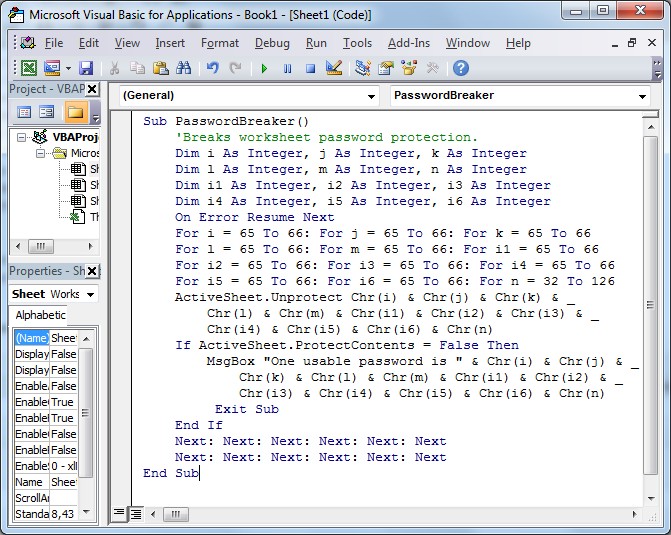Image resolution: width=671 pixels, height=535 pixels.
Task: Collapse the Microsoft Excel Objects folder node
Action: (x=40, y=153)
